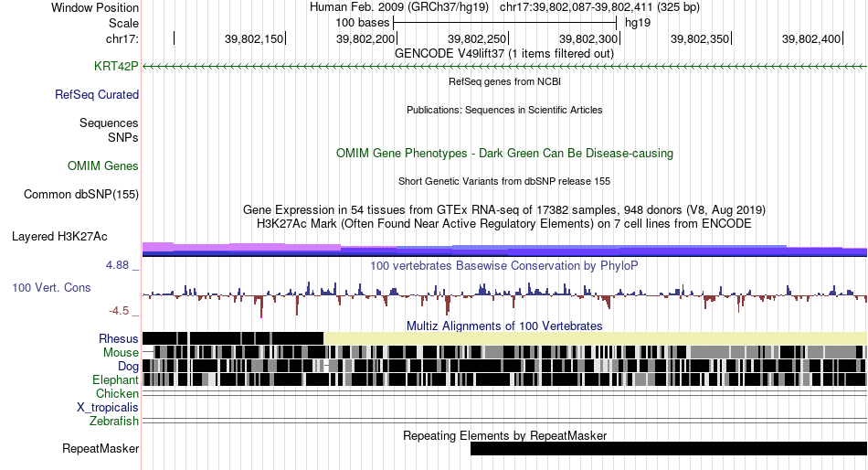Click the RefSeq genes from NCBI title
Screen dimensions: 868x470
504,81
